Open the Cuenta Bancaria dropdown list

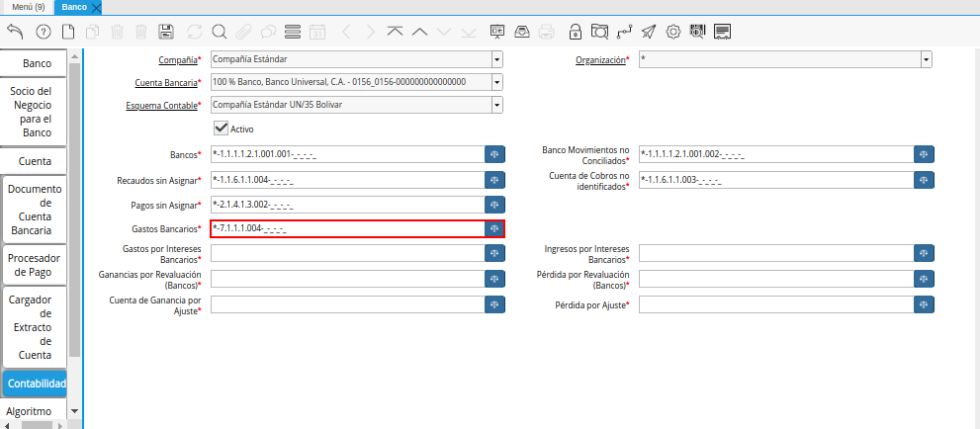(496, 82)
